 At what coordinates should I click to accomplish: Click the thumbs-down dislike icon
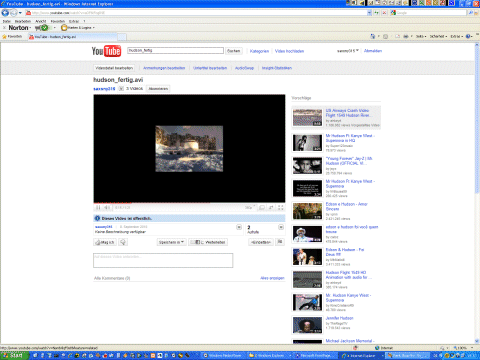(x=123, y=242)
